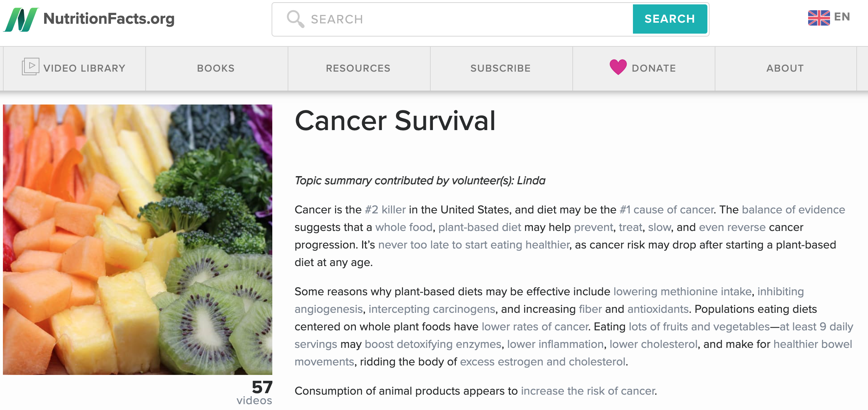Click the UK flag language icon

[x=819, y=18]
